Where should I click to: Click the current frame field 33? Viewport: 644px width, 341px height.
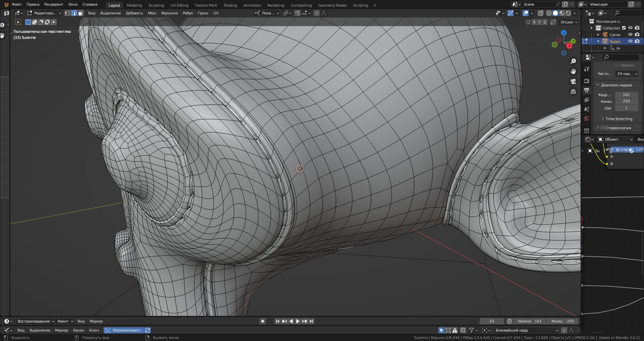click(491, 321)
